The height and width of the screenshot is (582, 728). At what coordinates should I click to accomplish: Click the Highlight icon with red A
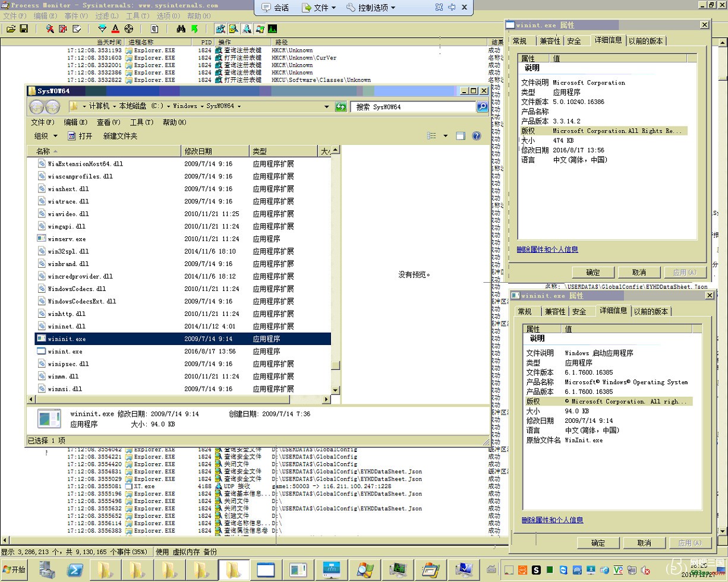[115, 29]
